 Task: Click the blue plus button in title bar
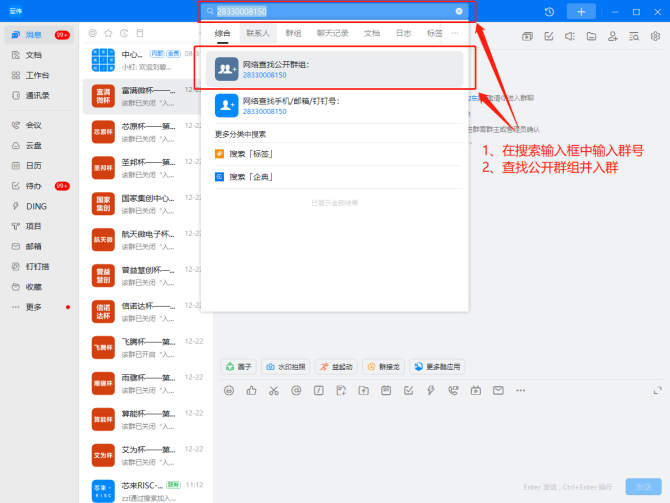(581, 12)
